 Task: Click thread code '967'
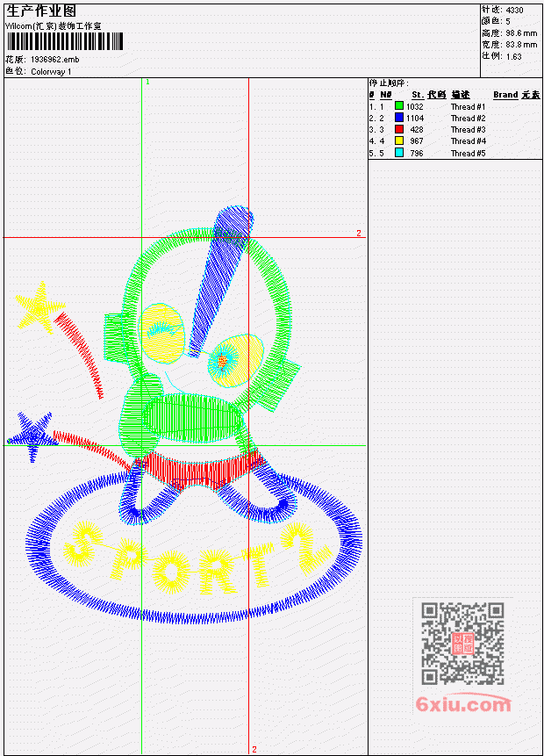point(417,141)
